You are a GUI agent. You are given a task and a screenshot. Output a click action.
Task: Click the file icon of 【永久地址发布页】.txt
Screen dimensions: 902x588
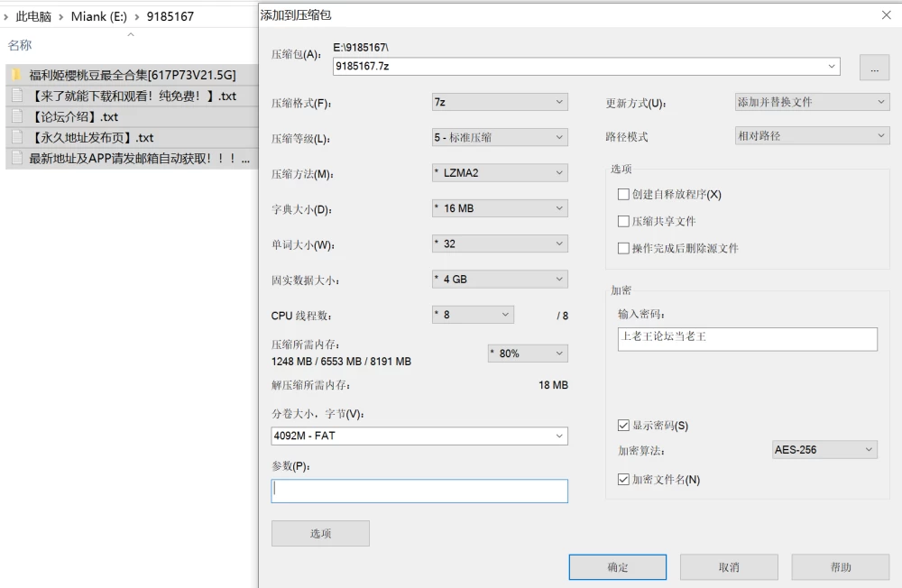click(x=17, y=137)
